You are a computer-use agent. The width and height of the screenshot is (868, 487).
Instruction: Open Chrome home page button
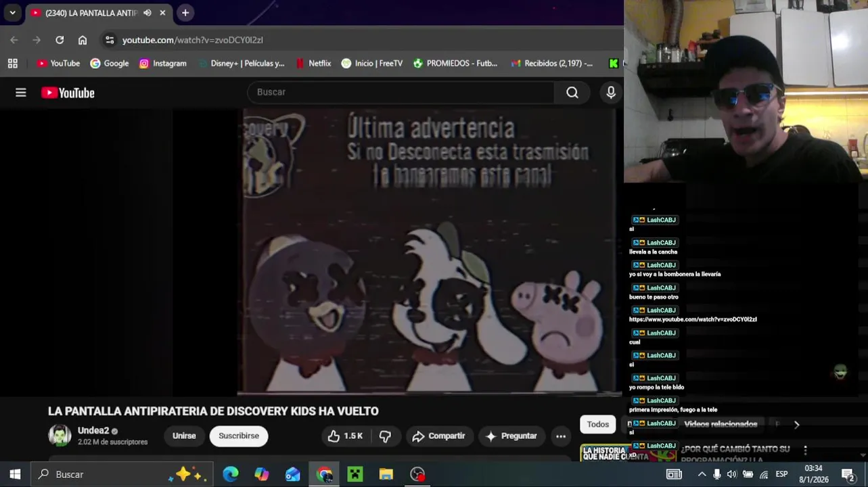(x=83, y=40)
